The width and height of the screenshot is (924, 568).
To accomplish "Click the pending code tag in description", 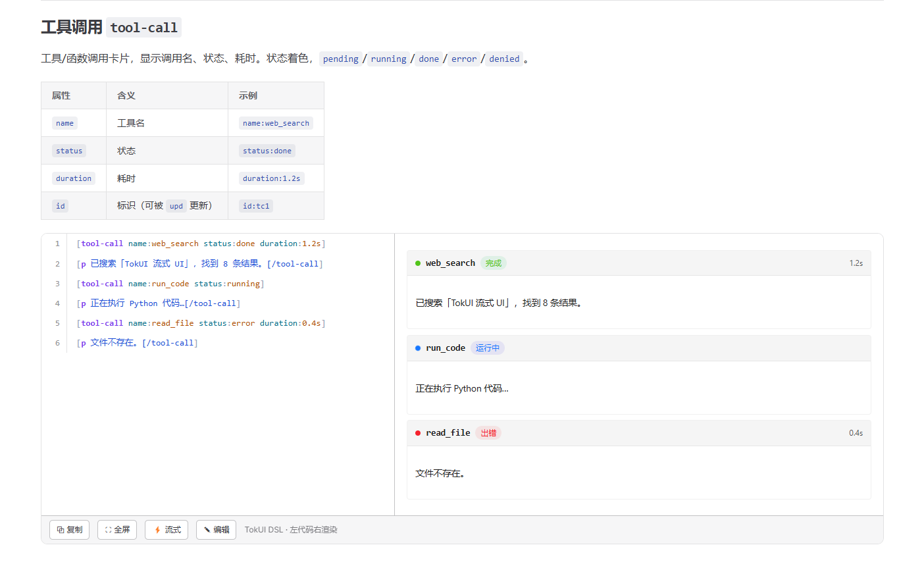I will tap(341, 59).
